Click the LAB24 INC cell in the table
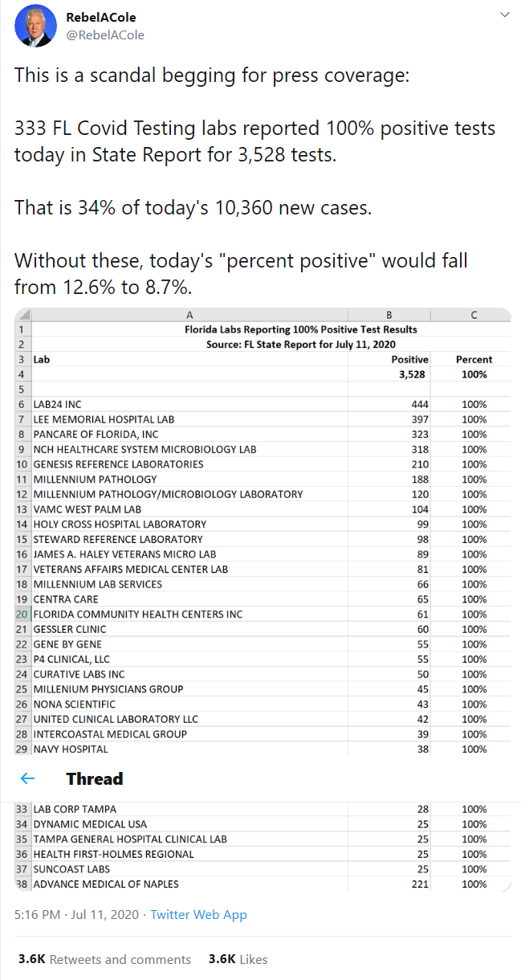This screenshot has height=980, width=521. 57,404
